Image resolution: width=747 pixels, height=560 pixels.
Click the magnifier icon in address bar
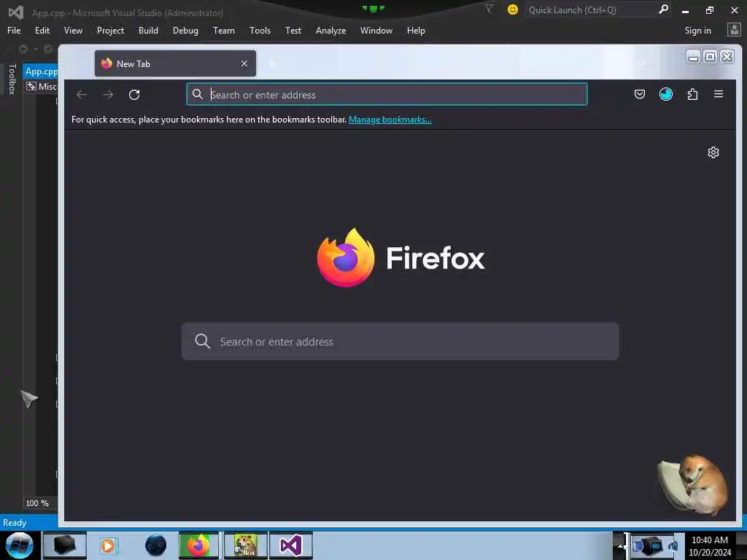pyautogui.click(x=198, y=94)
